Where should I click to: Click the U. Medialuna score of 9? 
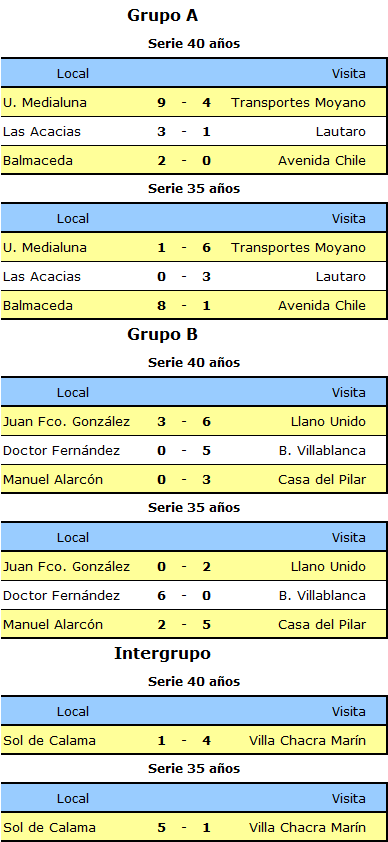click(162, 103)
